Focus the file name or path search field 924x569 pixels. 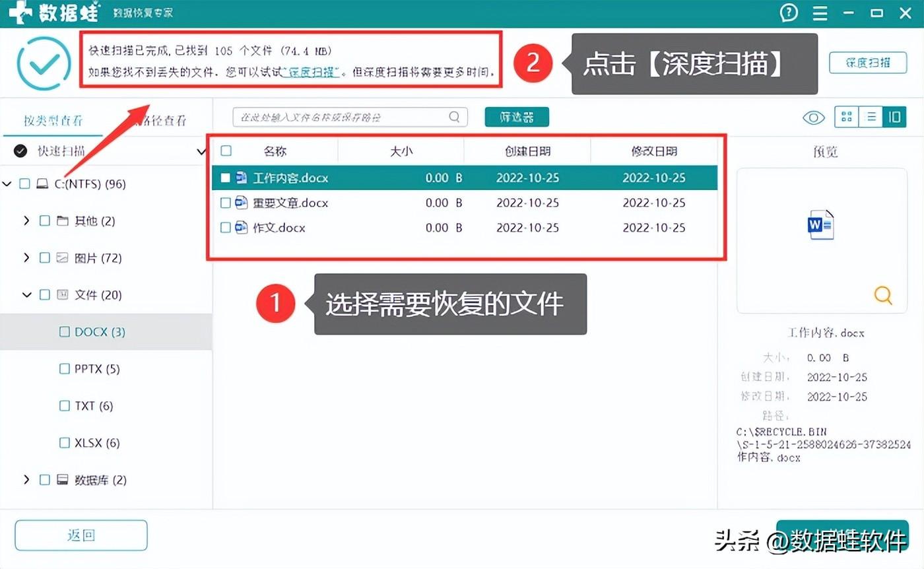[x=350, y=117]
